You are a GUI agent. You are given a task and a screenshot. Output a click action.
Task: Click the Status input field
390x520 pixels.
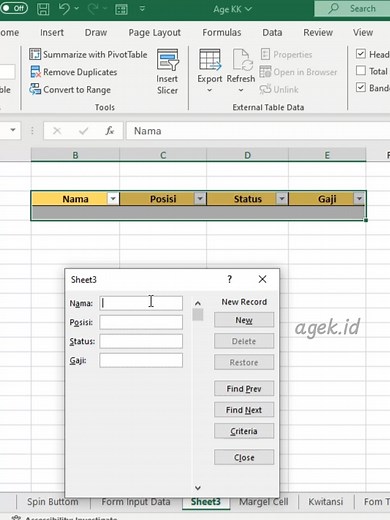[141, 341]
